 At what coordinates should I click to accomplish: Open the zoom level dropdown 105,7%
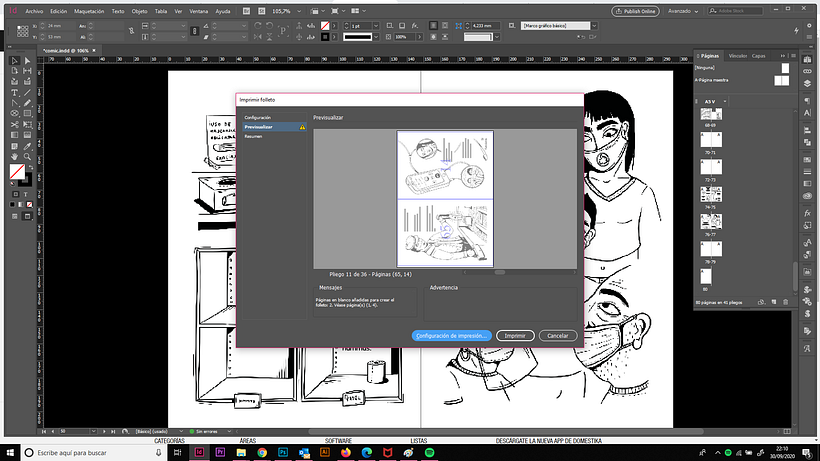pos(299,11)
